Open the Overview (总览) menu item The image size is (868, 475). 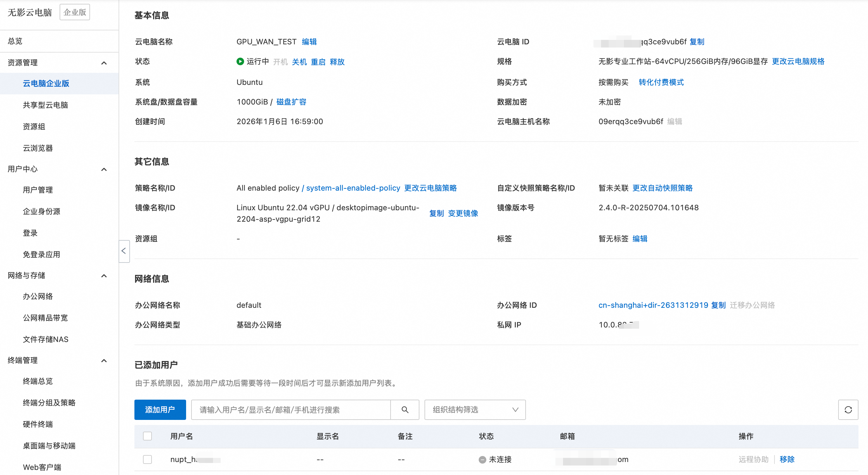click(15, 41)
